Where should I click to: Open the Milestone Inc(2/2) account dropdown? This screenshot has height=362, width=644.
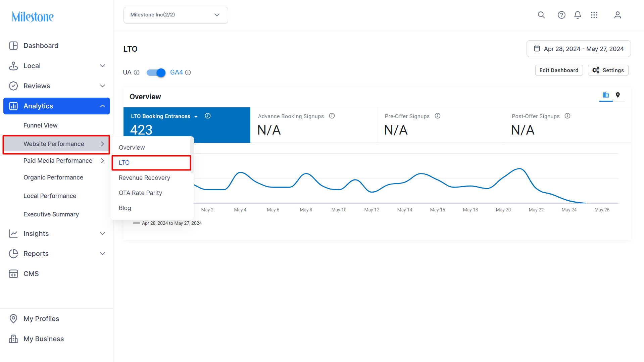point(176,15)
